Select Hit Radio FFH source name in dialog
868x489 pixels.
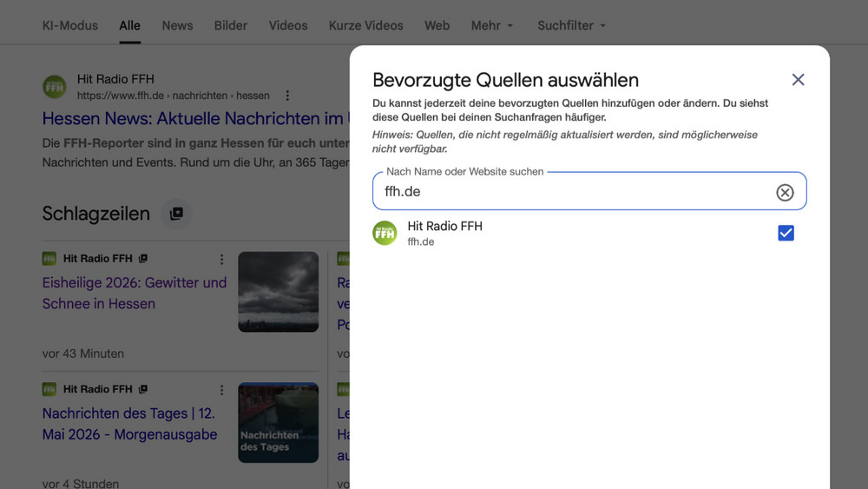[444, 226]
